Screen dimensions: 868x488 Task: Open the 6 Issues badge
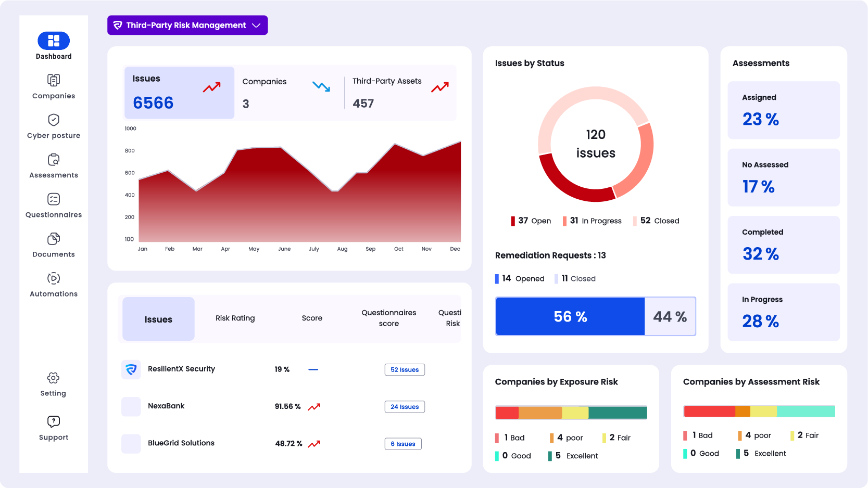click(x=403, y=444)
